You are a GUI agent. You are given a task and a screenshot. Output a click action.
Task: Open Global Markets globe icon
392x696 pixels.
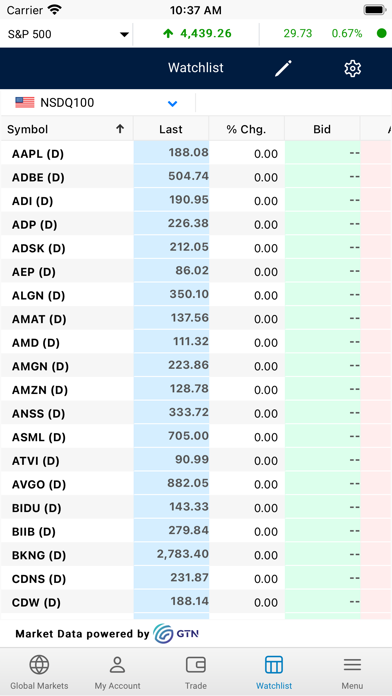tap(39, 665)
